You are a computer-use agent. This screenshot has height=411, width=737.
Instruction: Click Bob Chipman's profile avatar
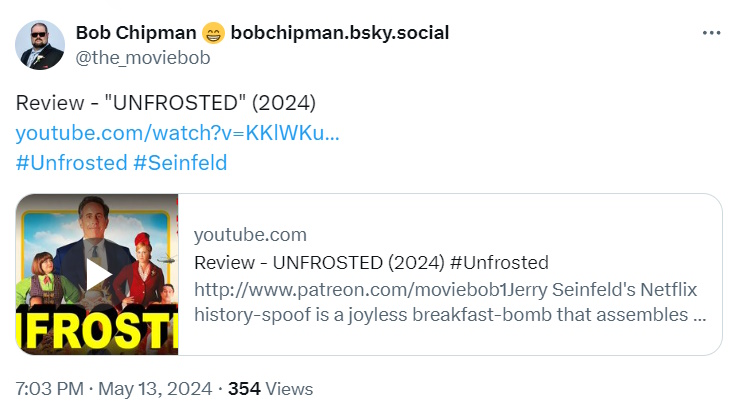41,45
